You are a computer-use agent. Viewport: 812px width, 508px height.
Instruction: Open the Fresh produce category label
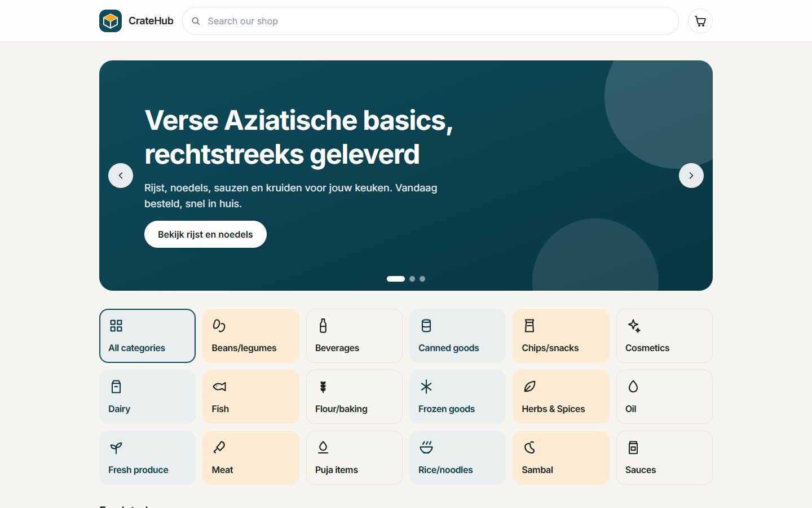coord(138,470)
